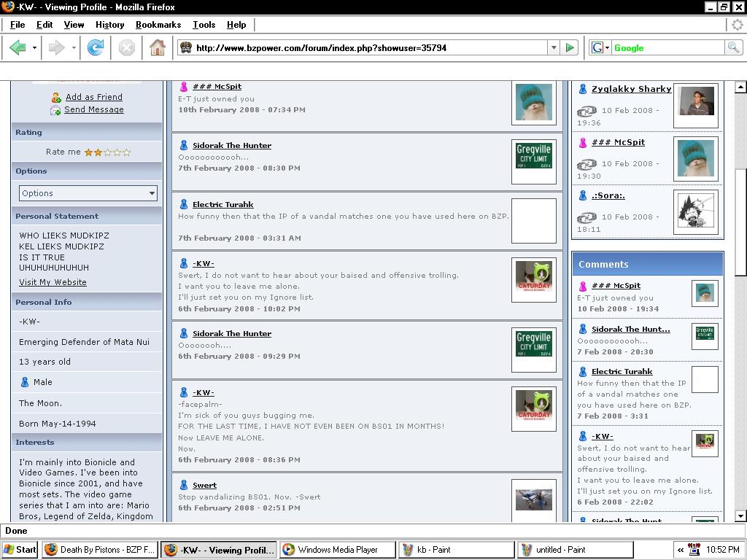
Task: Open forward button history dropdown arrow
Action: 74,47
